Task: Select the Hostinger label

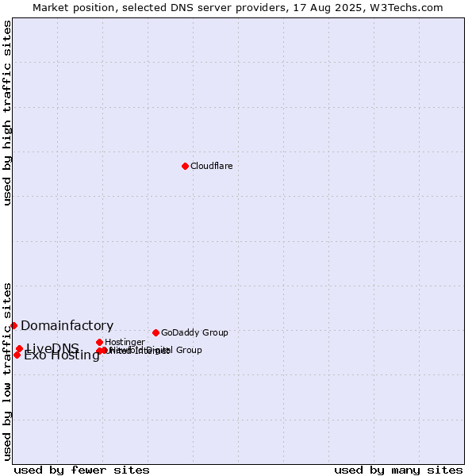Action: coord(125,342)
